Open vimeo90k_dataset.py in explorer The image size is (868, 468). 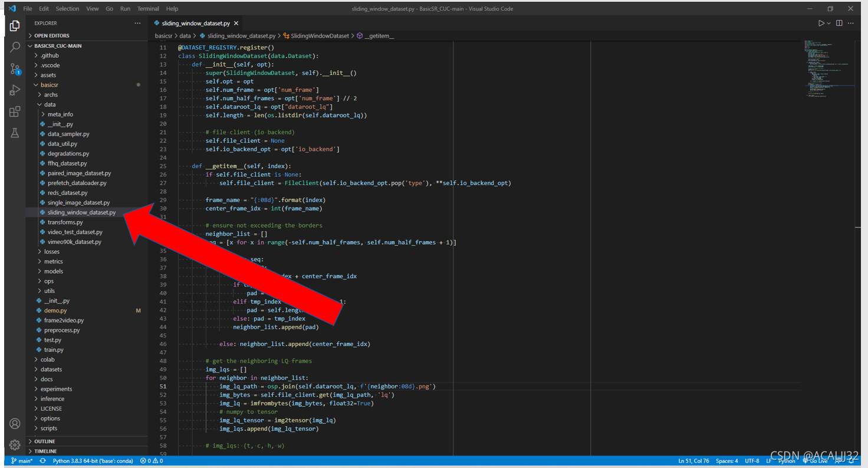74,242
